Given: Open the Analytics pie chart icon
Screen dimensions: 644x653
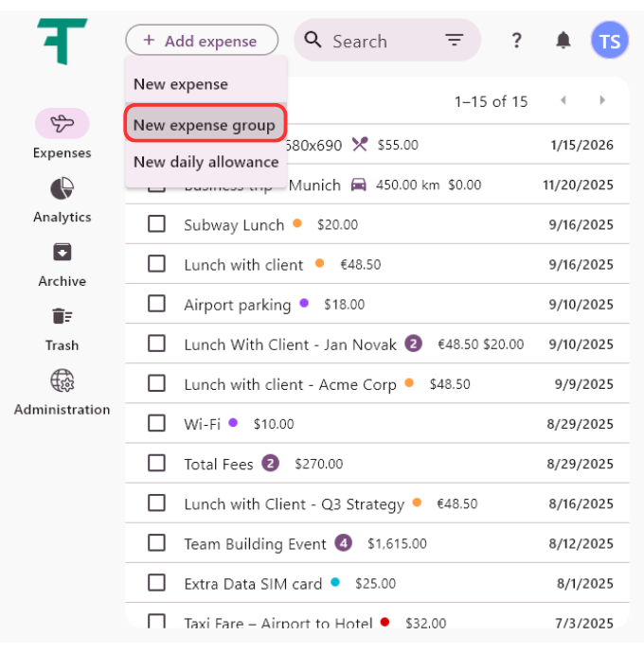Looking at the screenshot, I should coord(63,188).
